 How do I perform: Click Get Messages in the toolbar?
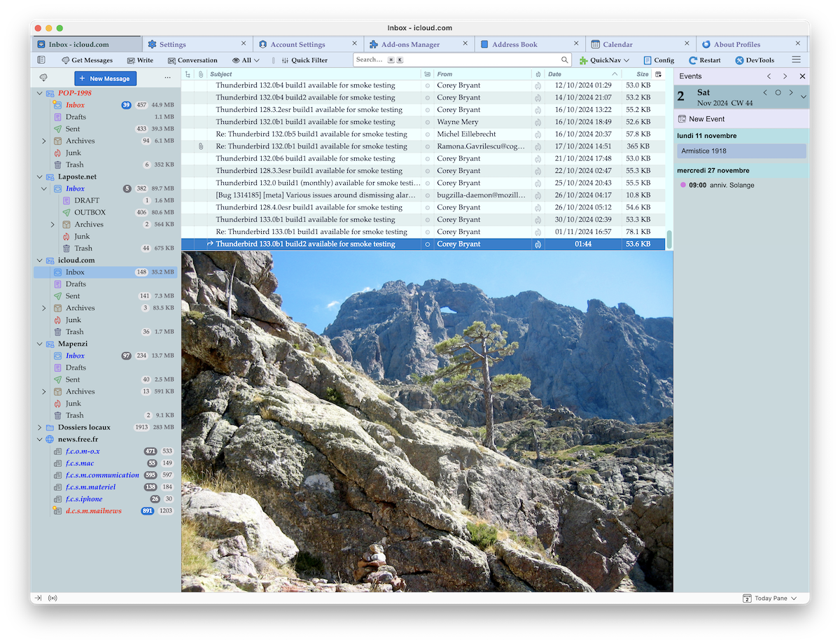[87, 60]
